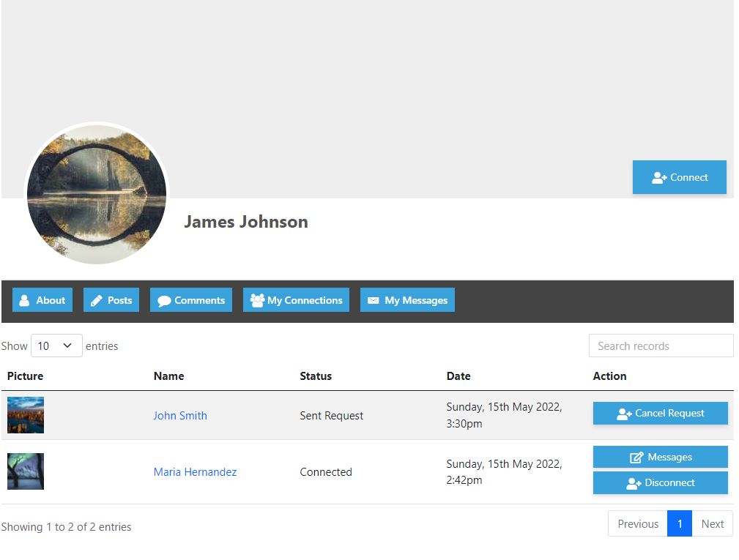Image resolution: width=739 pixels, height=560 pixels.
Task: Click the pencil icon on the Posts tab
Action: [x=96, y=300]
